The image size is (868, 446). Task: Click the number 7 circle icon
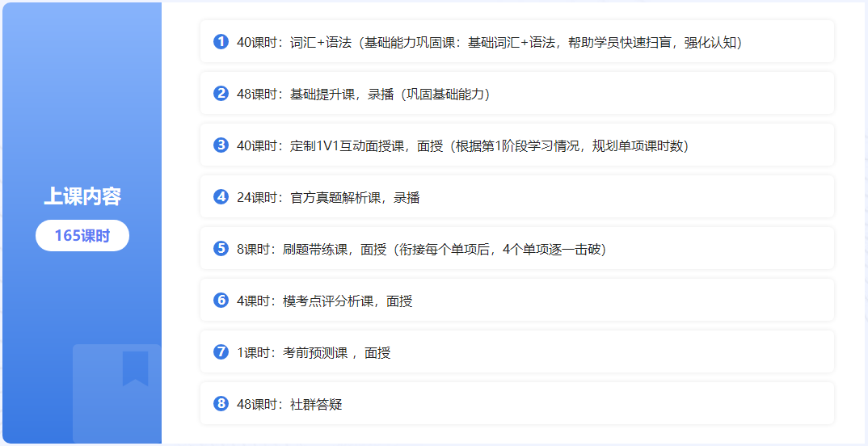click(x=221, y=352)
